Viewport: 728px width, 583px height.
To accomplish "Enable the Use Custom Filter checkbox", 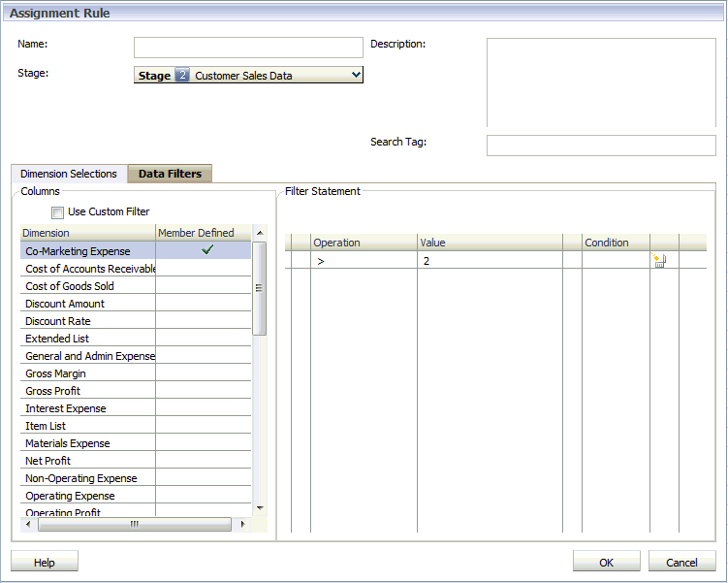I will (57, 212).
